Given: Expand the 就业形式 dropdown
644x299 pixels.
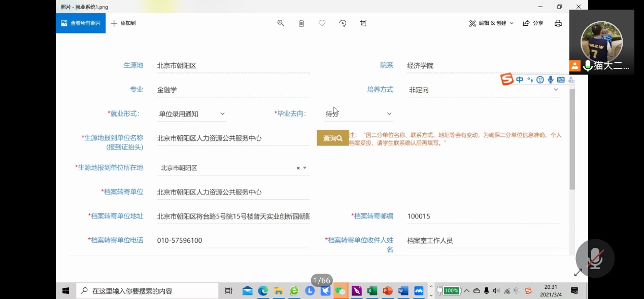Looking at the screenshot, I should (x=222, y=114).
